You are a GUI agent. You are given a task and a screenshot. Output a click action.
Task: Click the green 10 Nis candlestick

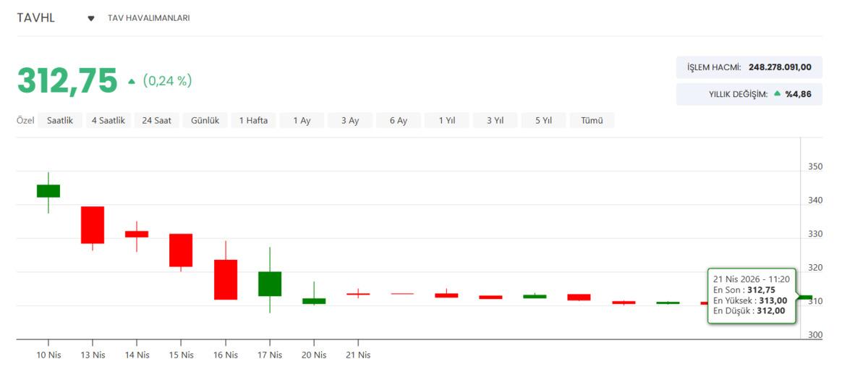point(48,190)
